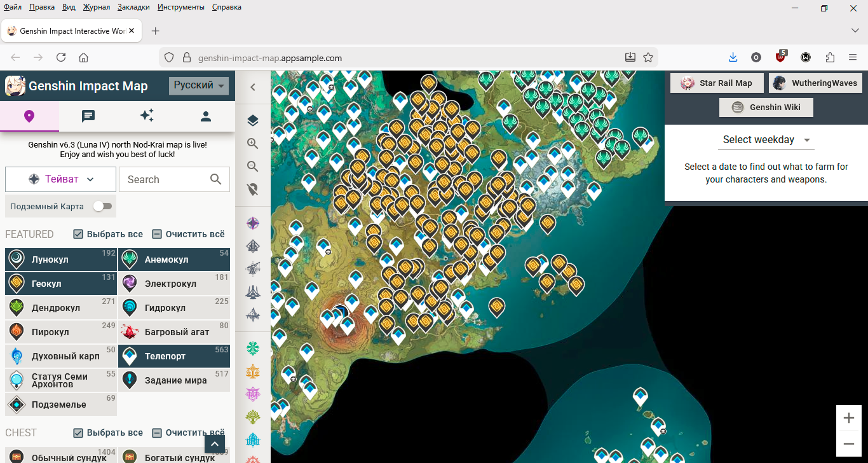Screen dimensions: 868x463
Task: Click the magnifier zoom-out icon
Action: coord(253,167)
